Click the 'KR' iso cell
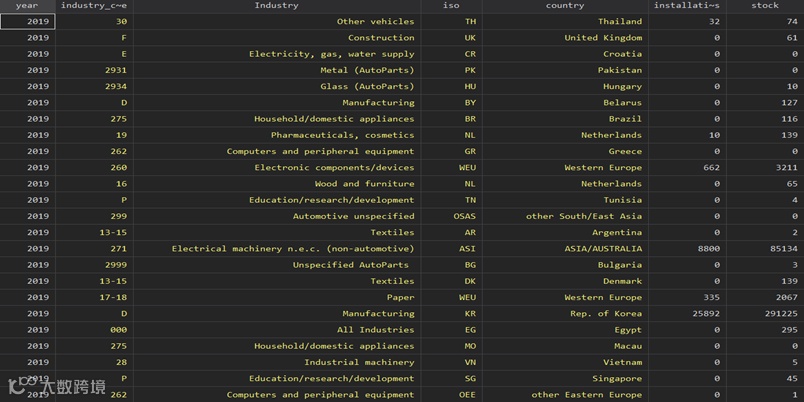 click(451, 314)
